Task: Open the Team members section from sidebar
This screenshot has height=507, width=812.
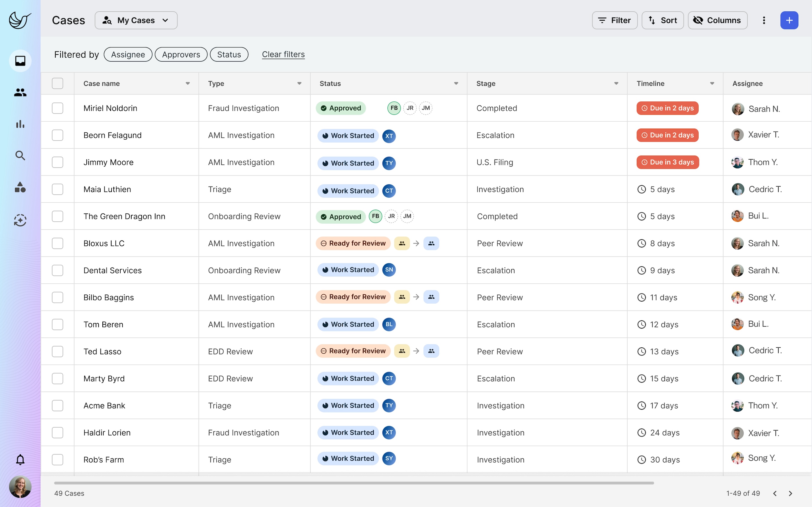Action: tap(20, 92)
